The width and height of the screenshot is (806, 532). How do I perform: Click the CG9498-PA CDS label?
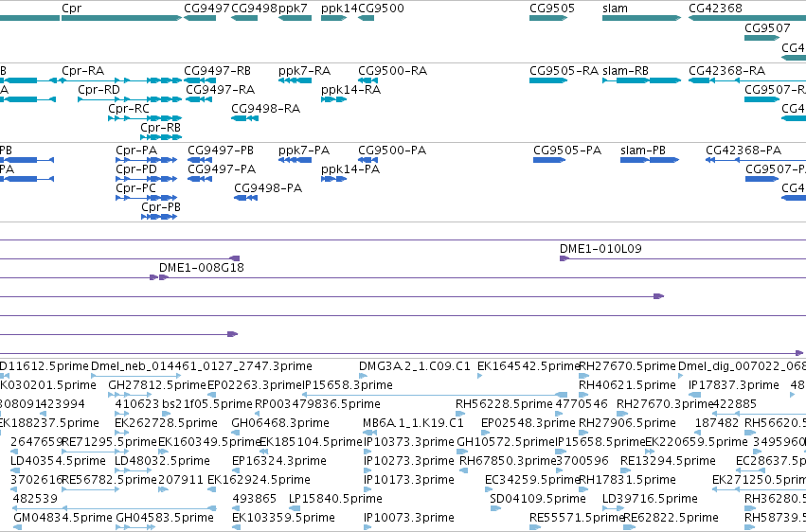pyautogui.click(x=268, y=188)
